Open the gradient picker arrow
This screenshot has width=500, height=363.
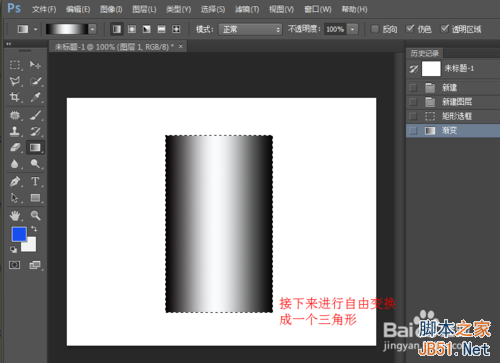[93, 29]
